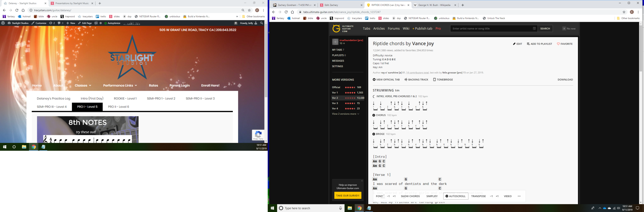Open BACKING TRACK waveform option
The image size is (644, 212).
[x=416, y=80]
